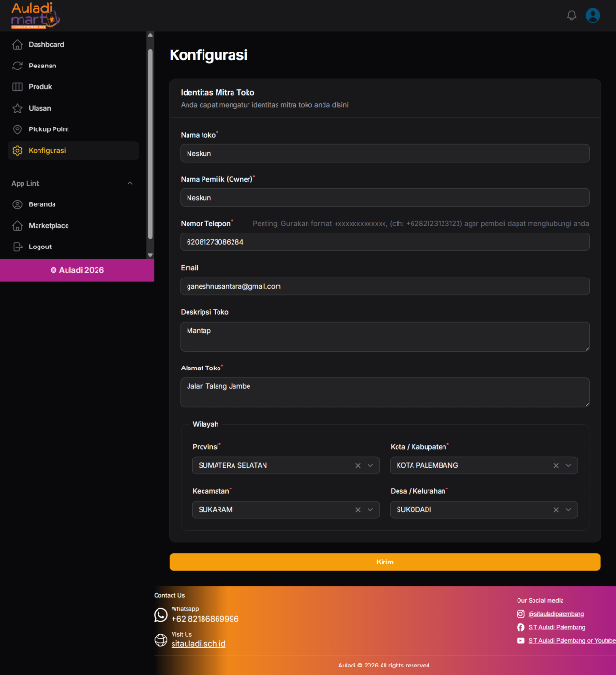This screenshot has width=616, height=675.
Task: Select the SUKODADI combo box
Action: point(484,510)
